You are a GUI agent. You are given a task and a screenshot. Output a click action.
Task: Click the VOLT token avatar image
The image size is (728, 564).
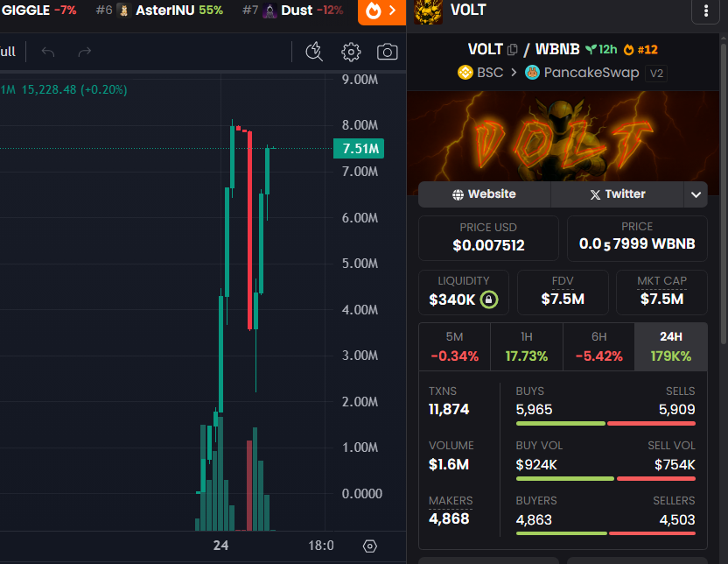[428, 12]
